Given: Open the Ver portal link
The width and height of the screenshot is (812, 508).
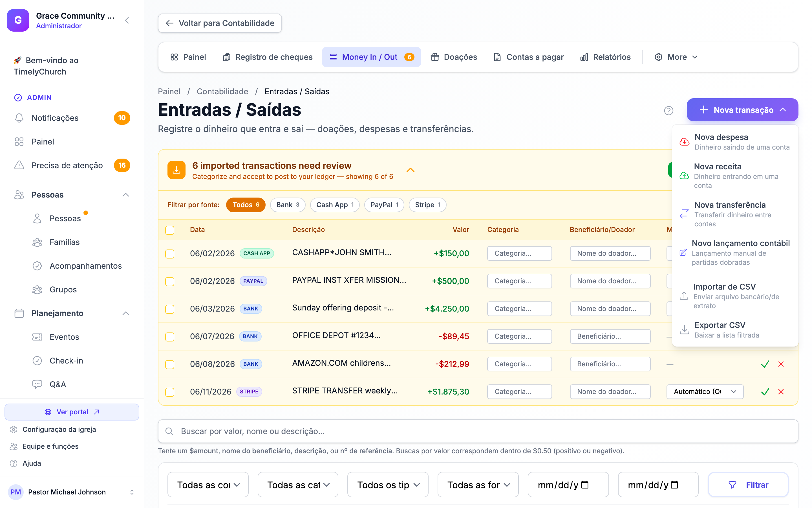Looking at the screenshot, I should [72, 412].
